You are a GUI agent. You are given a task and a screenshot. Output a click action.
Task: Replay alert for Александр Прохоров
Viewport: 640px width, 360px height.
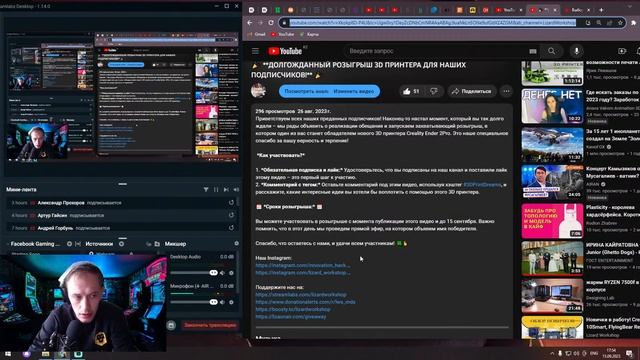(231, 202)
